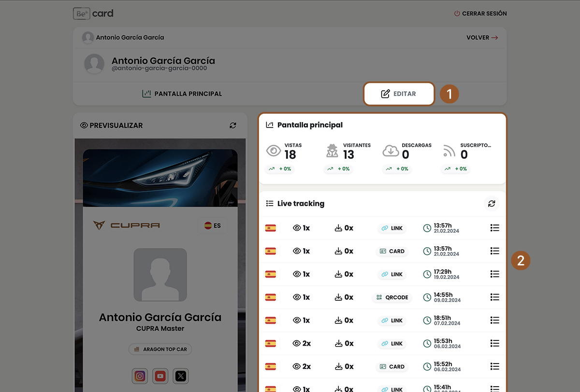
Task: Switch to the Pantalla Principal tab
Action: (x=182, y=94)
